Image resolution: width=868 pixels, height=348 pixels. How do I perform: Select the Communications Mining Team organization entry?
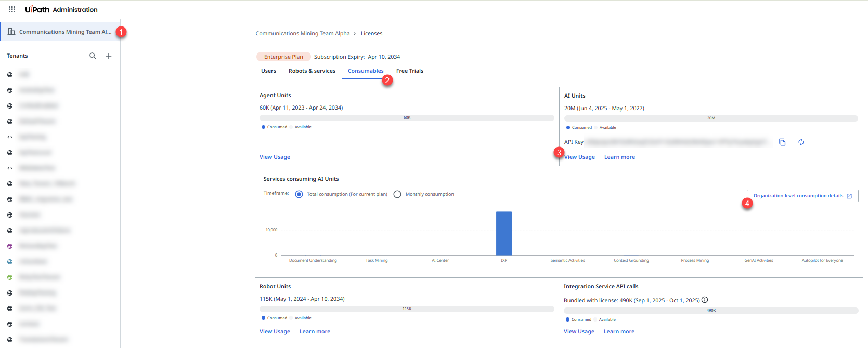60,32
